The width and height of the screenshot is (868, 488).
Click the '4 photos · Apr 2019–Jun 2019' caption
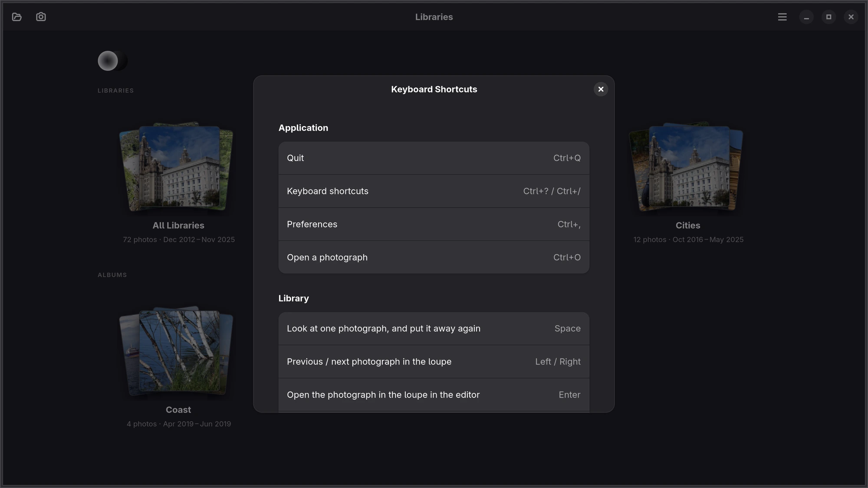coord(179,424)
